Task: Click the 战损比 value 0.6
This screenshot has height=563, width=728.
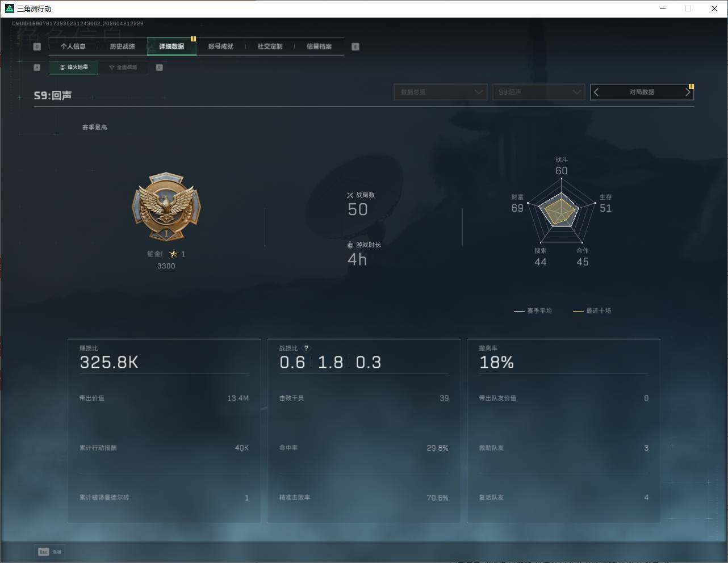Action: (x=292, y=363)
